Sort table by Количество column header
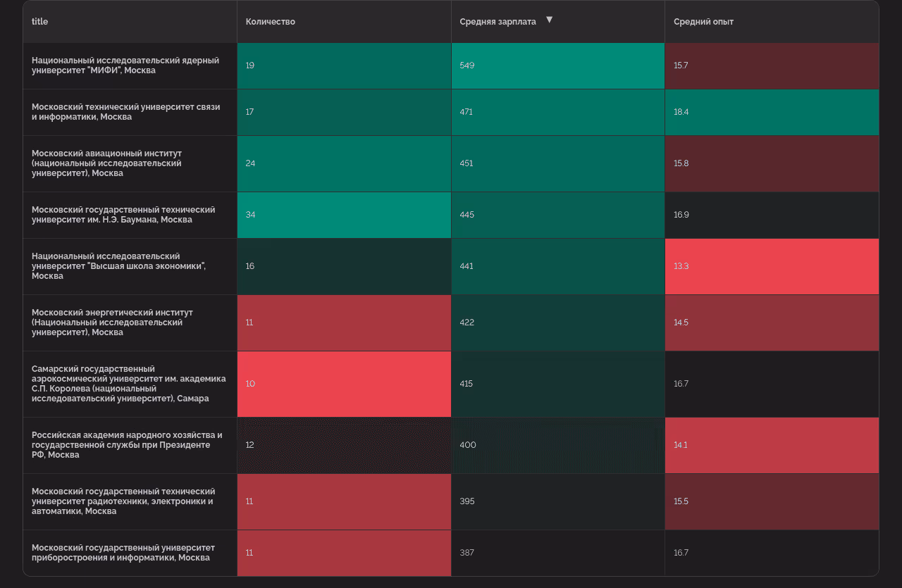Screen dimensions: 902x588 [x=271, y=22]
